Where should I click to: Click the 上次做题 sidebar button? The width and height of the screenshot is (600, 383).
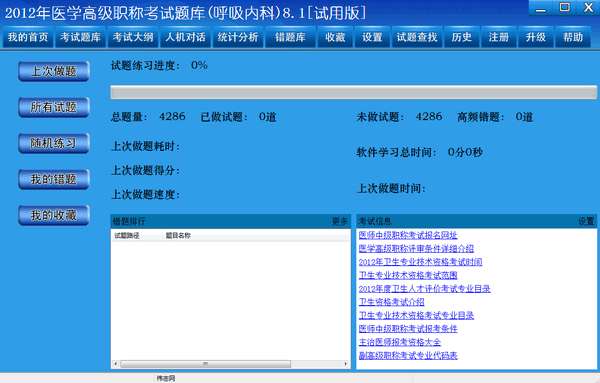(54, 71)
